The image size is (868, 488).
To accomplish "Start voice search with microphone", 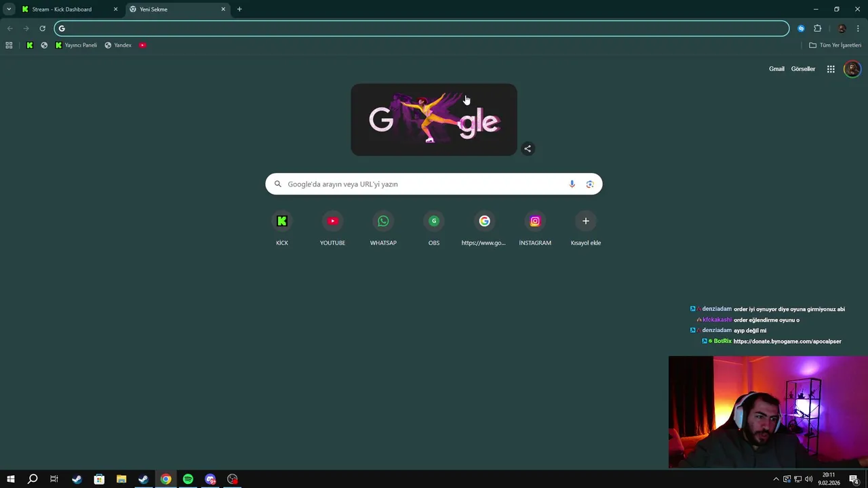I will click(572, 184).
